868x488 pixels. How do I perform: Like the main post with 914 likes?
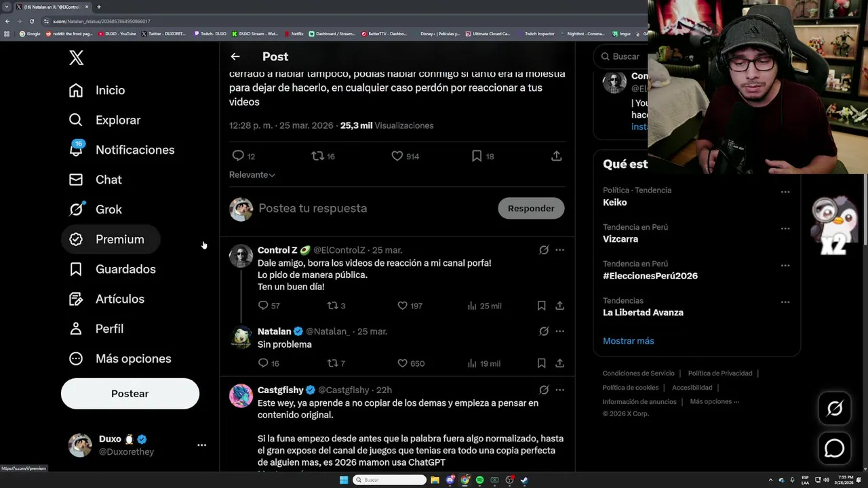405,156
